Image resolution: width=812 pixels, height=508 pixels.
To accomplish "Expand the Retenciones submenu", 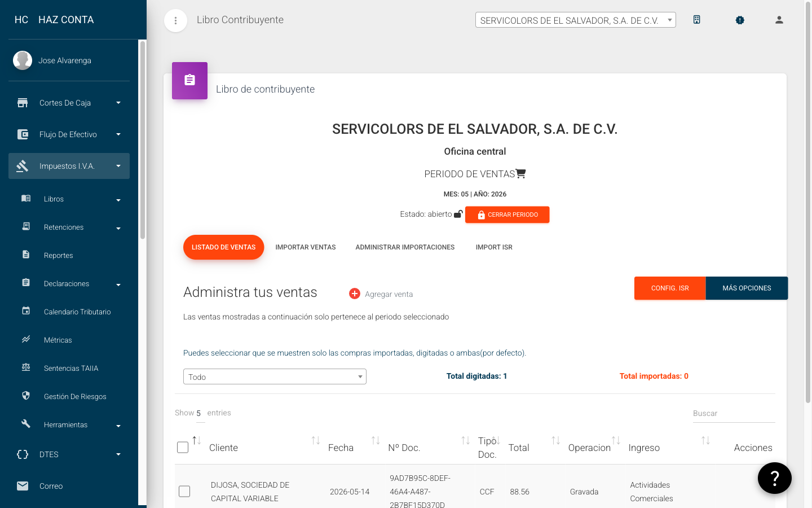I will point(118,228).
